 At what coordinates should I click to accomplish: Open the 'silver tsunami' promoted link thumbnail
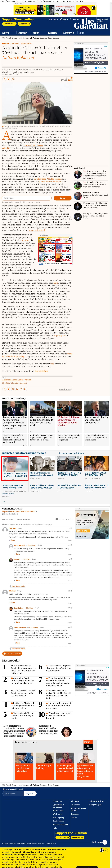point(42,464)
